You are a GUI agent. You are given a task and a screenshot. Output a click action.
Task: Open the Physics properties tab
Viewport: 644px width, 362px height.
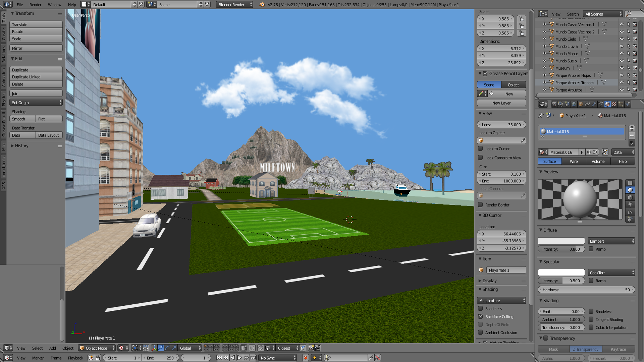coord(628,104)
